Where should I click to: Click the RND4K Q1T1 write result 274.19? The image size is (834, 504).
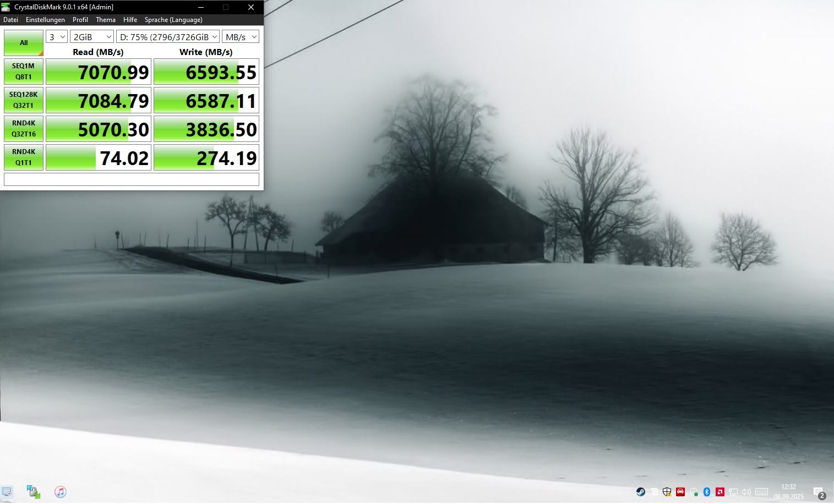coord(206,158)
